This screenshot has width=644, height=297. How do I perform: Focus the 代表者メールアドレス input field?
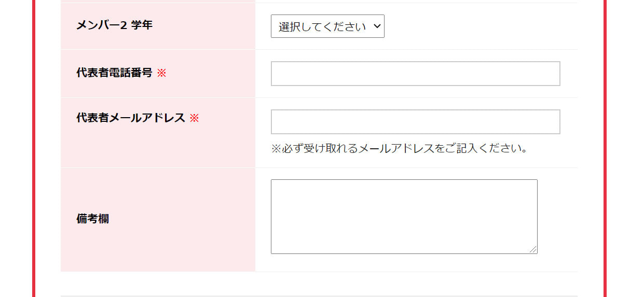pyautogui.click(x=415, y=122)
